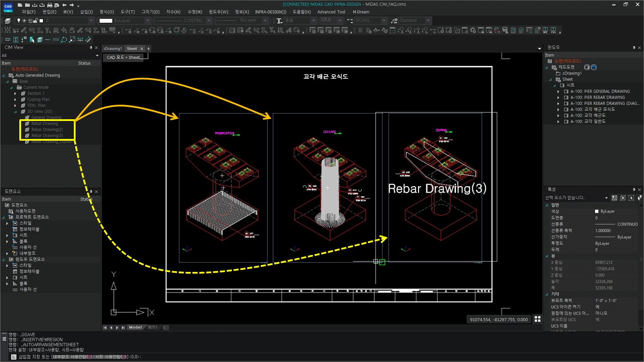
Task: Expand the A-100: PIER REBAR DRAWING tree node
Action: pyautogui.click(x=558, y=97)
